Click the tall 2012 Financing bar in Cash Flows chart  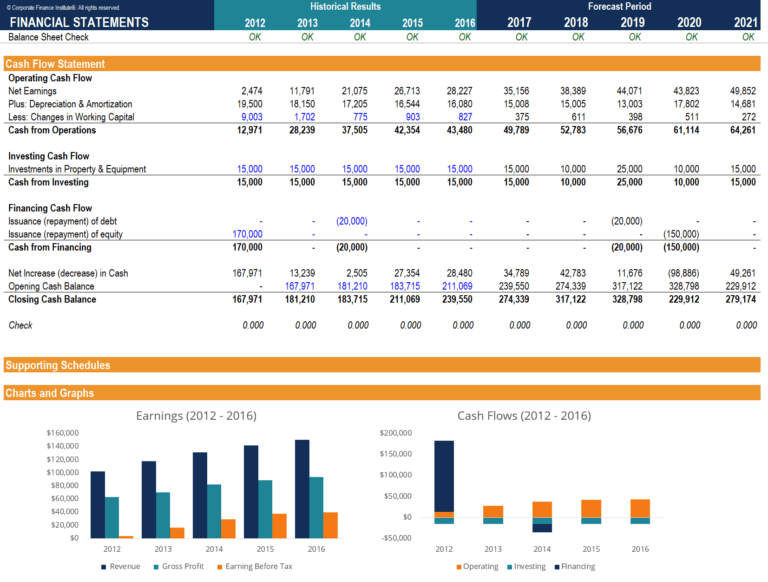[444, 476]
